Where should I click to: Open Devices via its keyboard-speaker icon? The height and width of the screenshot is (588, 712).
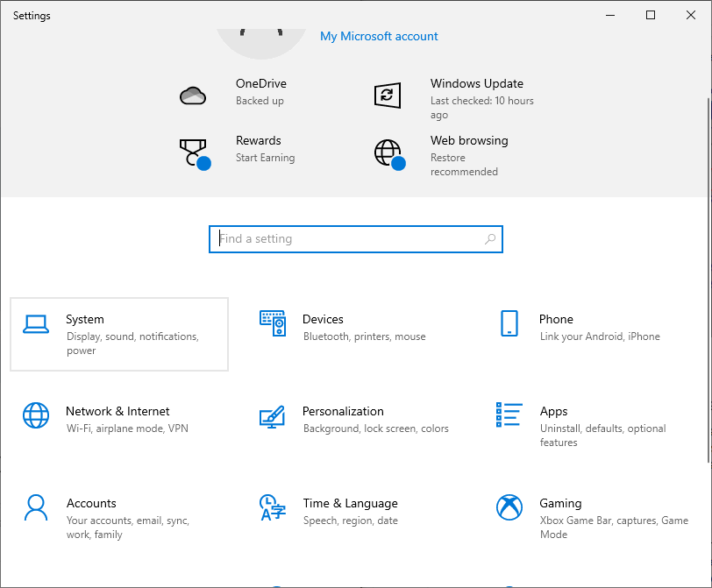pyautogui.click(x=273, y=323)
